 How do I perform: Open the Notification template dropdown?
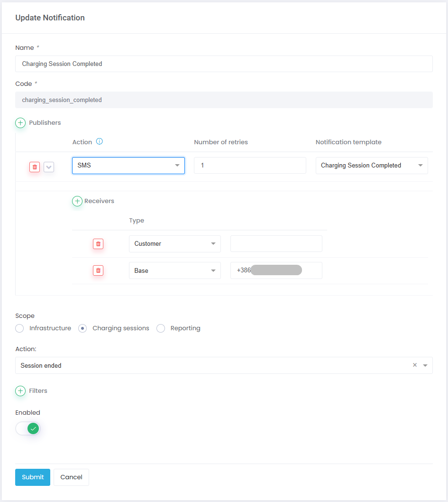pos(372,166)
